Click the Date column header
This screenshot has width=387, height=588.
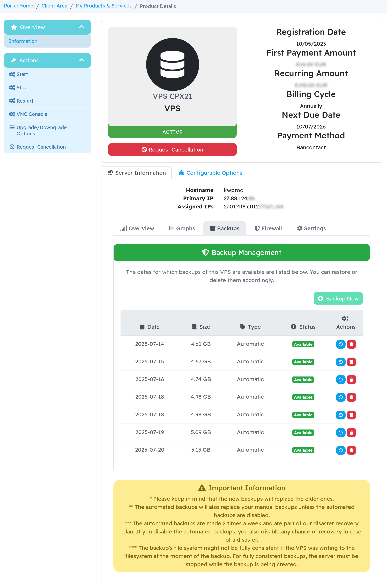150,327
